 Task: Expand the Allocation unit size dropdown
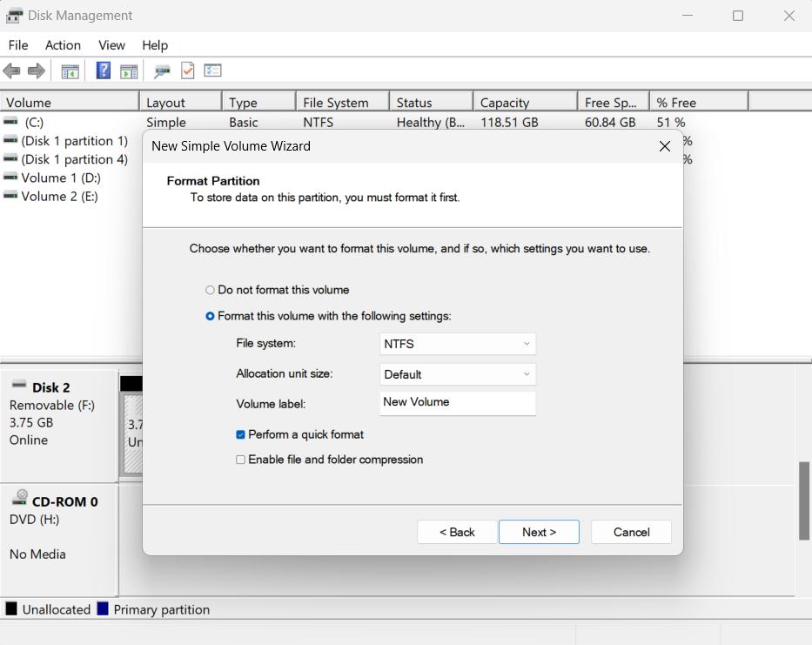pyautogui.click(x=458, y=374)
